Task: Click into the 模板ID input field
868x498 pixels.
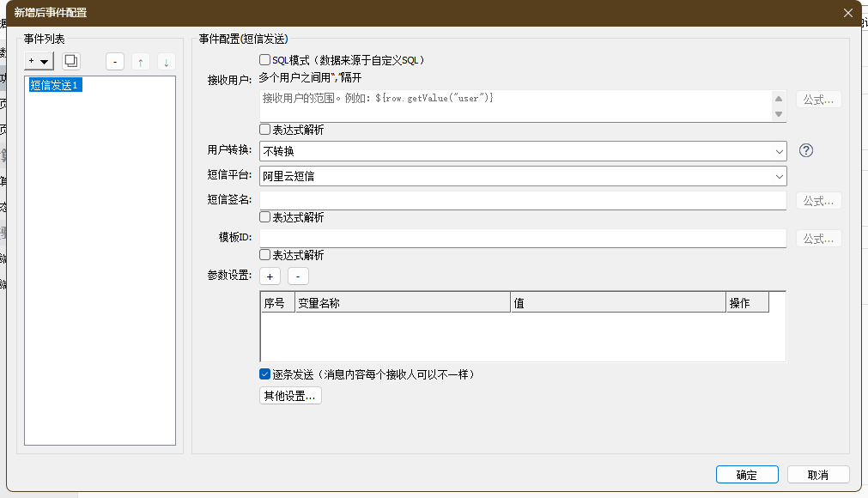Action: [x=522, y=238]
